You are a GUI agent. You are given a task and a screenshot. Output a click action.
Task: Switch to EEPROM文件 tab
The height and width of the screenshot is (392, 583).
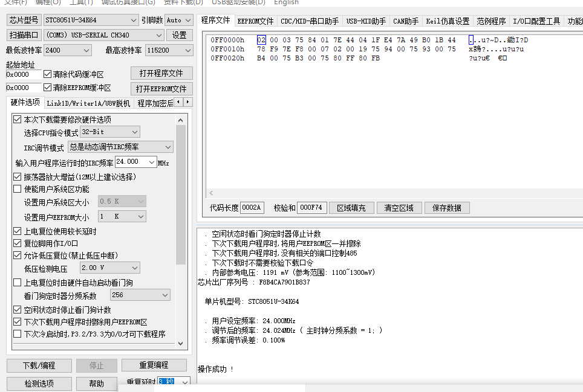(255, 21)
